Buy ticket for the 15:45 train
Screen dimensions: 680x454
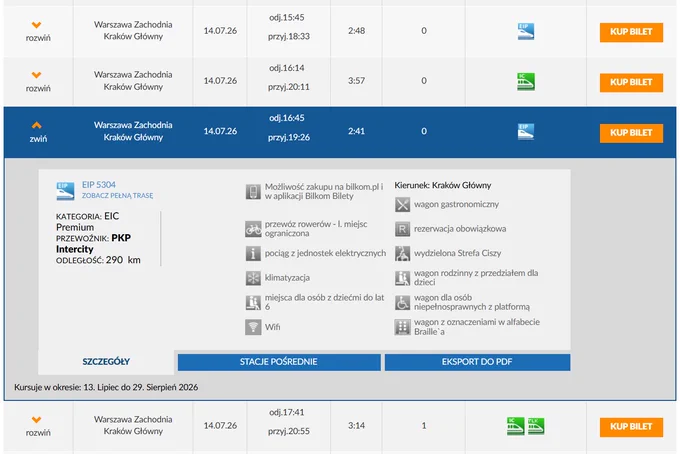[631, 32]
